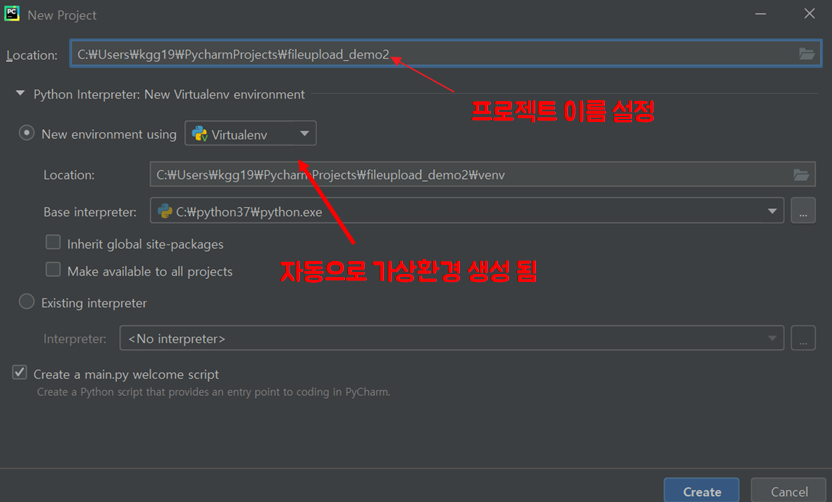Click the PyCharm logo icon in title bar

(12, 14)
